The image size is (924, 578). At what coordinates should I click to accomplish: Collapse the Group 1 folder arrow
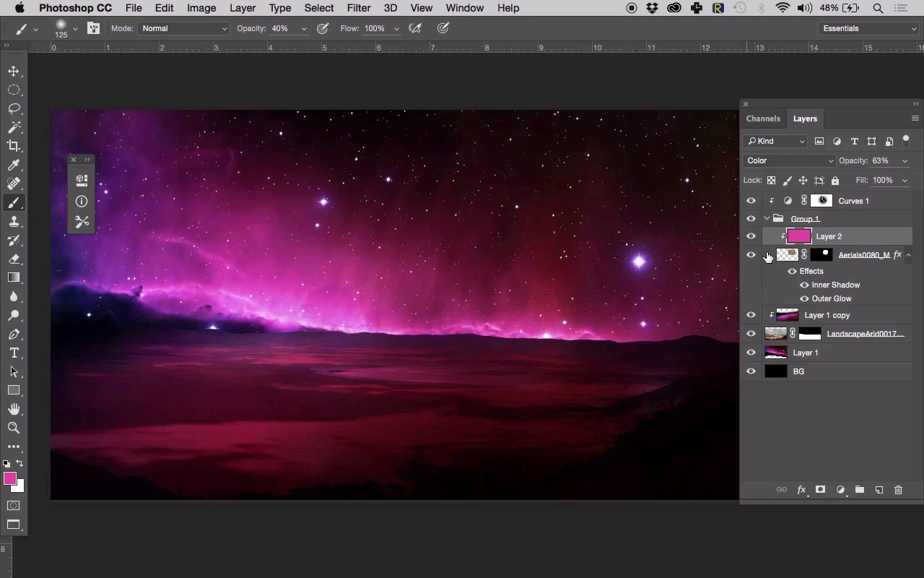(x=767, y=219)
